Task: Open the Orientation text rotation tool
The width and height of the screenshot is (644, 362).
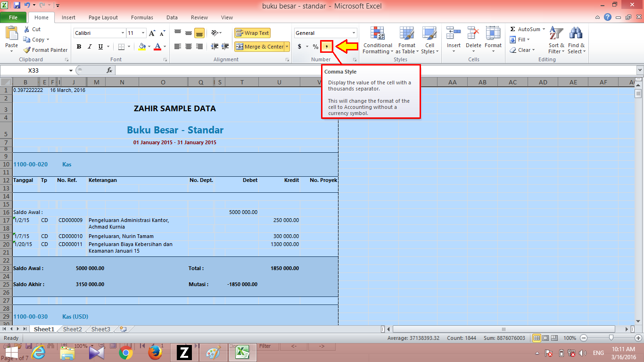Action: [x=215, y=33]
